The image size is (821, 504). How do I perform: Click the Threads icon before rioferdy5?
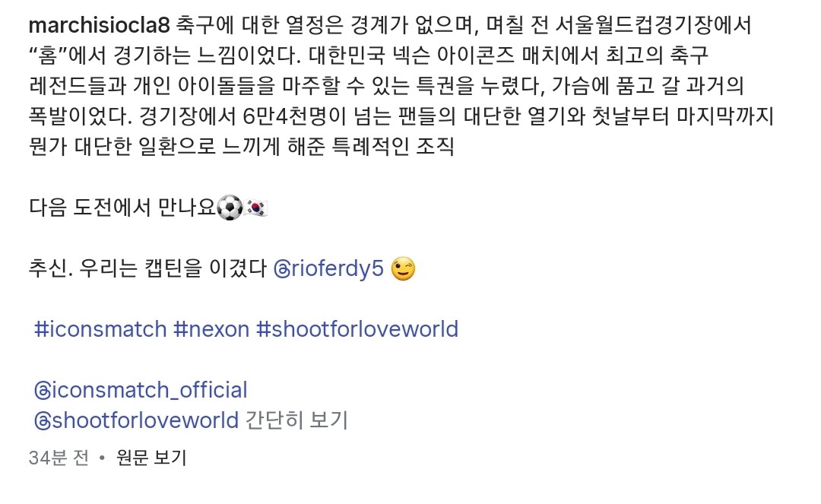(x=282, y=270)
